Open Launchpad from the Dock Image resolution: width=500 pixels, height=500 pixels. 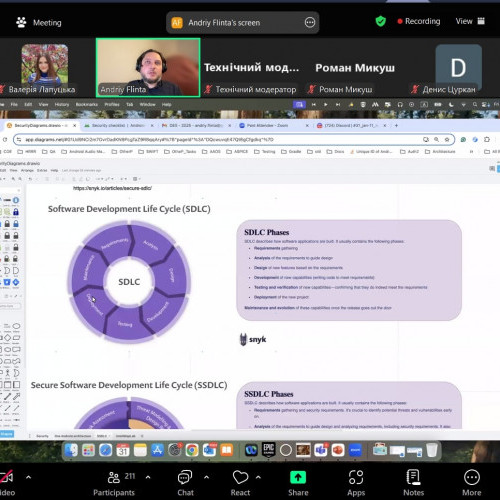point(88,450)
